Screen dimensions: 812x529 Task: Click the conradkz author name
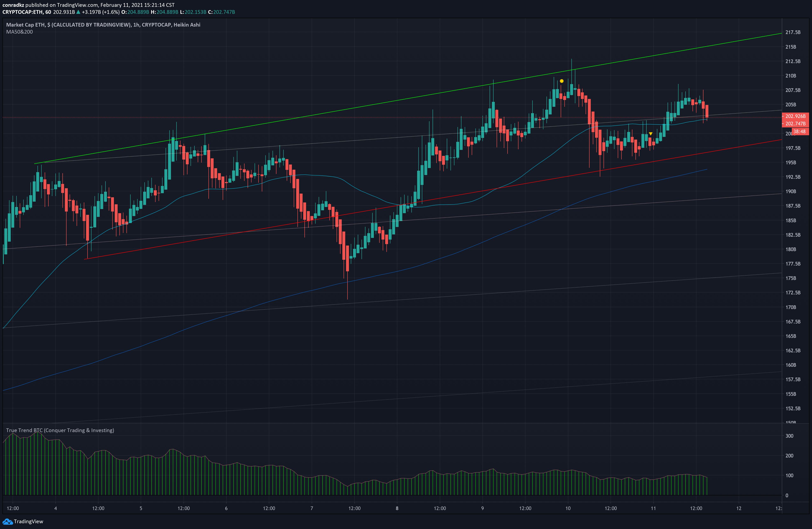click(x=13, y=5)
